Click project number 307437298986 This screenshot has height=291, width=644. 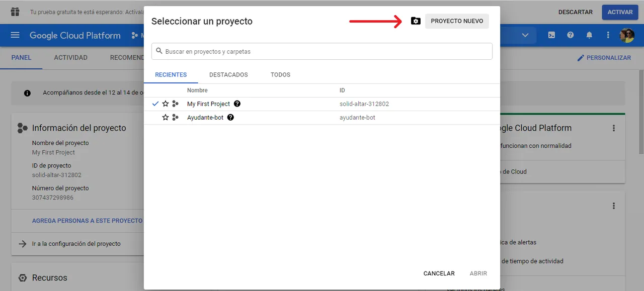pos(53,198)
